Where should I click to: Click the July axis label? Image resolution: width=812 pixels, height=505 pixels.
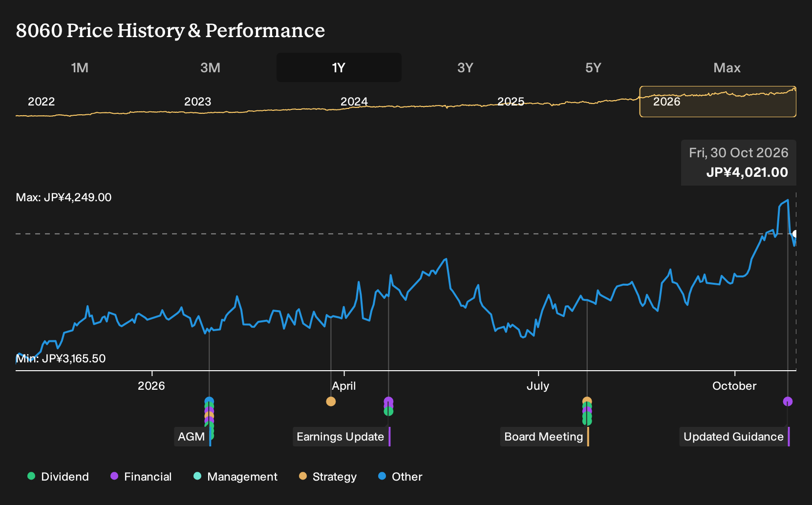538,386
